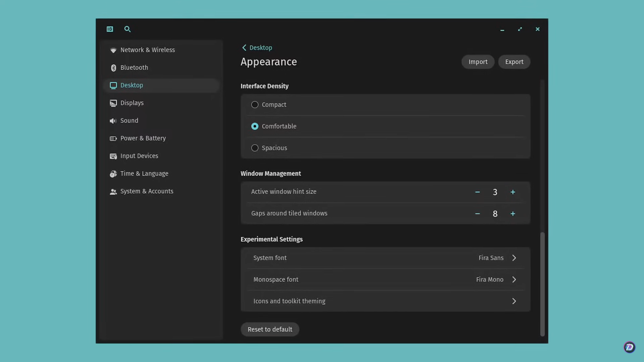This screenshot has width=644, height=362.
Task: Choose the Spacious interface density
Action: pyautogui.click(x=255, y=148)
